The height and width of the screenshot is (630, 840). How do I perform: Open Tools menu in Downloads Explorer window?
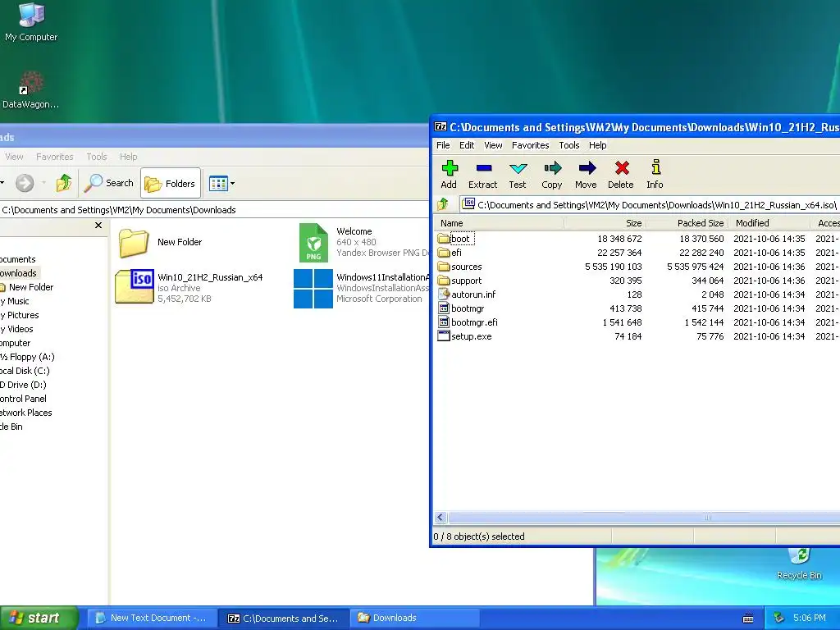97,157
